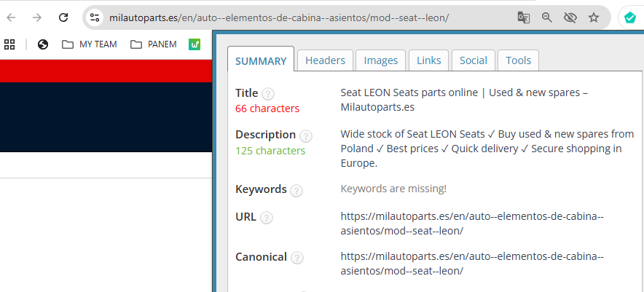The image size is (644, 292).
Task: Open the Images tab
Action: (381, 60)
